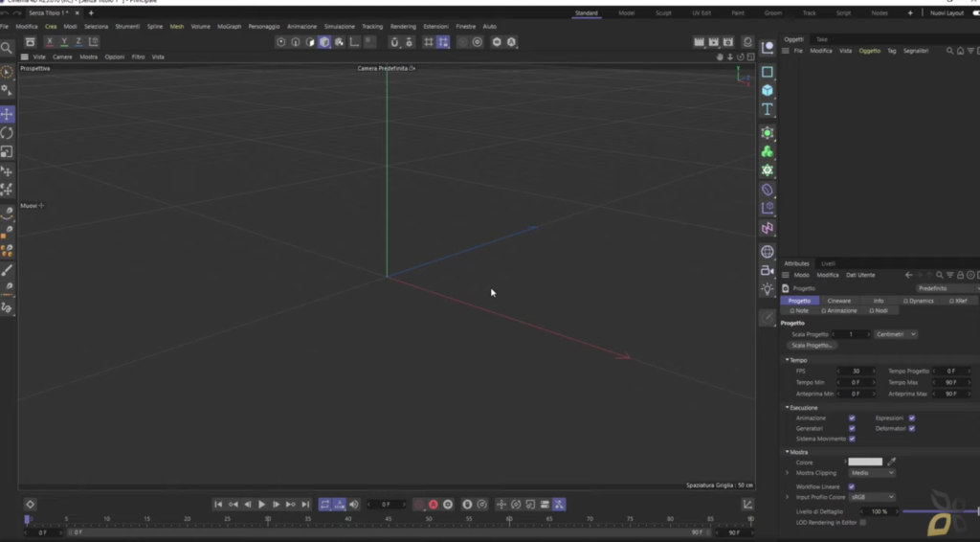Image resolution: width=980 pixels, height=542 pixels.
Task: Add a light using the bulb icon
Action: coord(768,289)
